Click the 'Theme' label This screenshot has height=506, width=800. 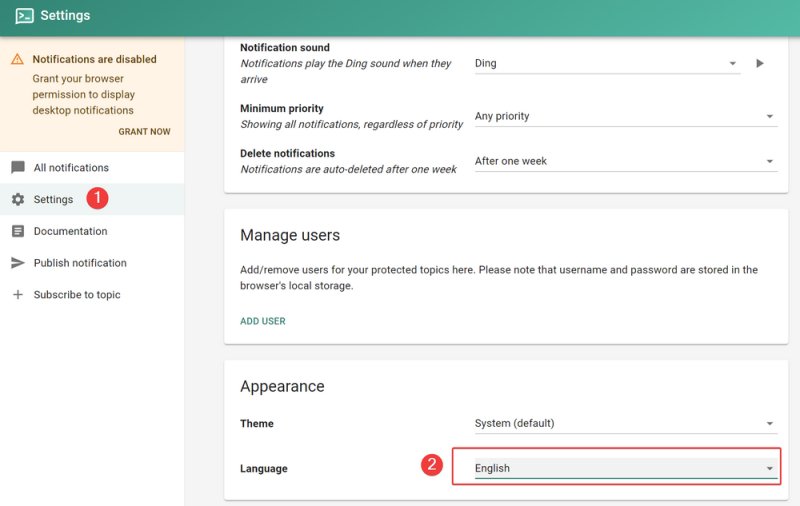pos(257,423)
